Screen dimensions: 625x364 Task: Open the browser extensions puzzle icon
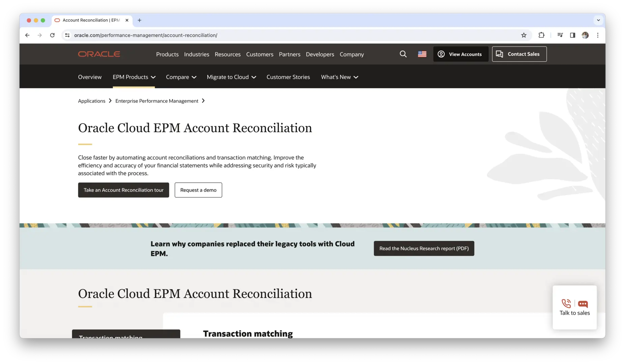(x=541, y=35)
